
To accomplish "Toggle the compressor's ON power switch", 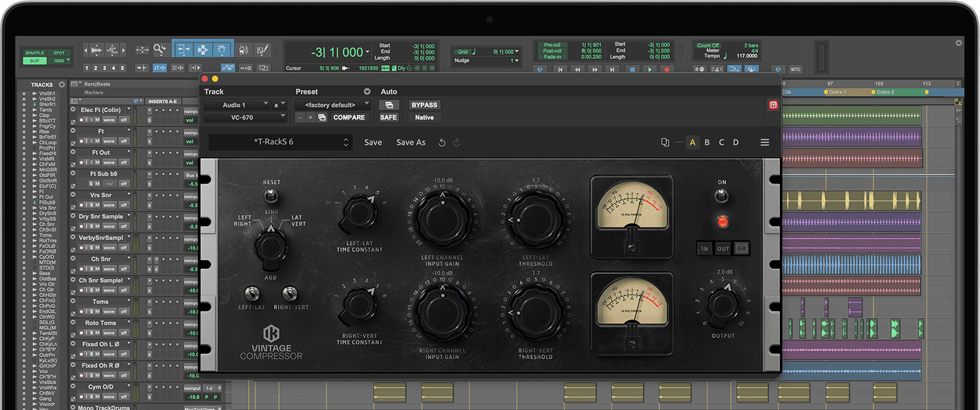I will pyautogui.click(x=721, y=196).
